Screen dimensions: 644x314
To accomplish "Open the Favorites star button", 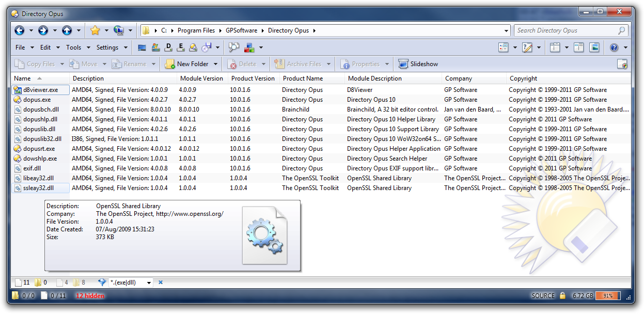I will [x=95, y=30].
